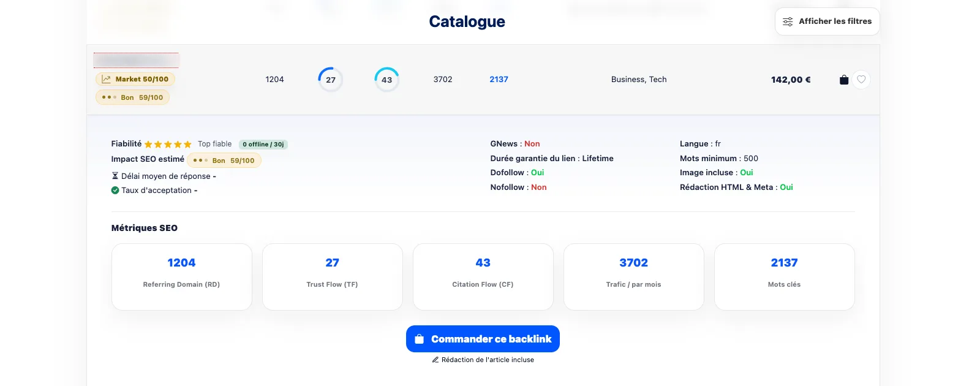Click the Trust Flow (TF) 27 card

click(333, 277)
